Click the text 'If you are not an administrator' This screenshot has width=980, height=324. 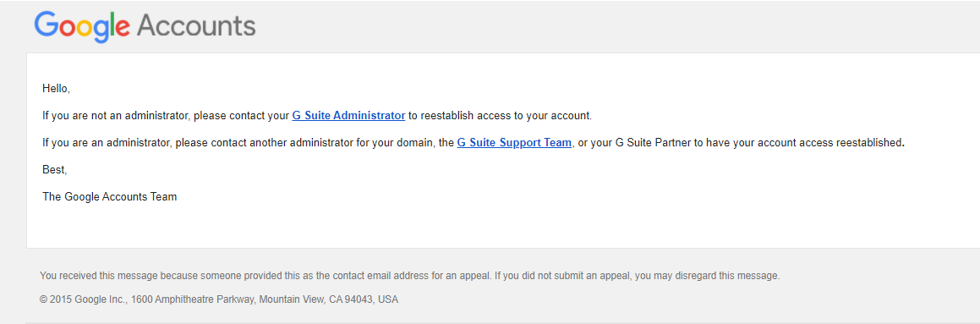click(116, 116)
